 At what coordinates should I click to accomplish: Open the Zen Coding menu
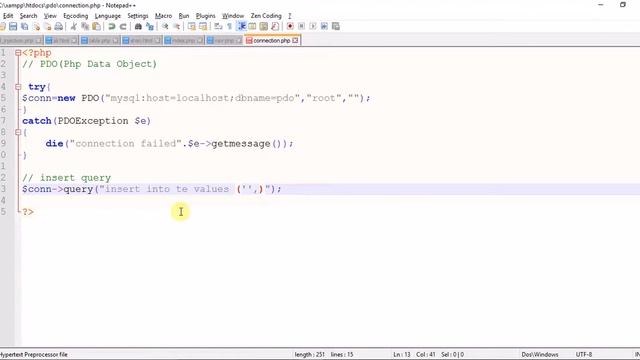(x=266, y=16)
